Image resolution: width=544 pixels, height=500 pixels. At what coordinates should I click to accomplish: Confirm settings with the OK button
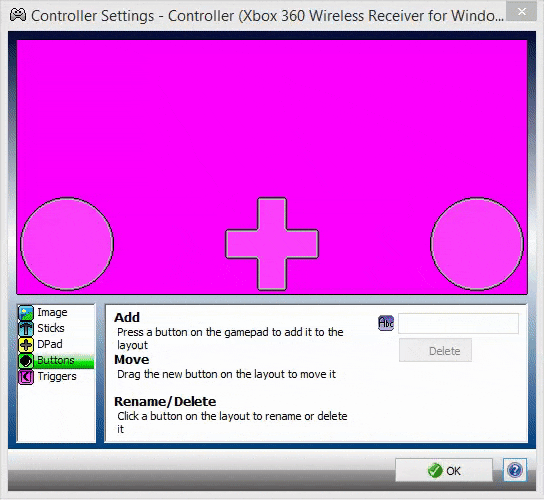444,470
